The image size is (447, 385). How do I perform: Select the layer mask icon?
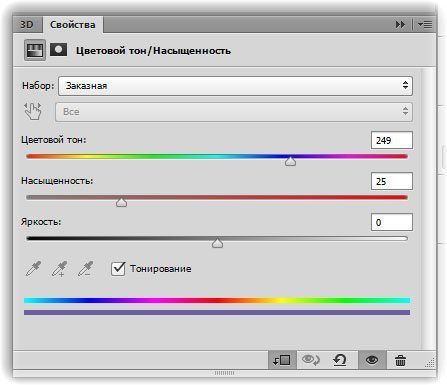58,50
